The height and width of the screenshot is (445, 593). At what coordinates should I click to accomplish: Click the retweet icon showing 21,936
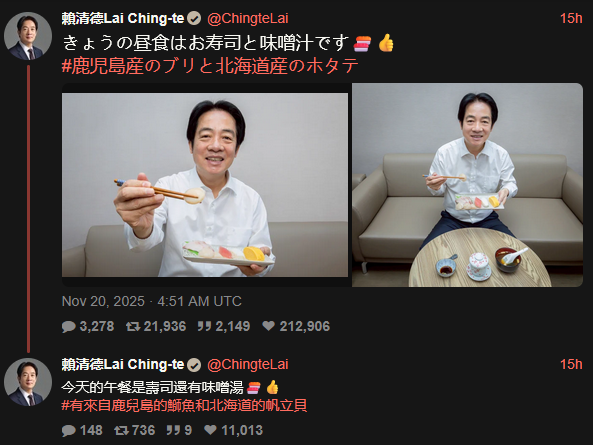point(133,326)
